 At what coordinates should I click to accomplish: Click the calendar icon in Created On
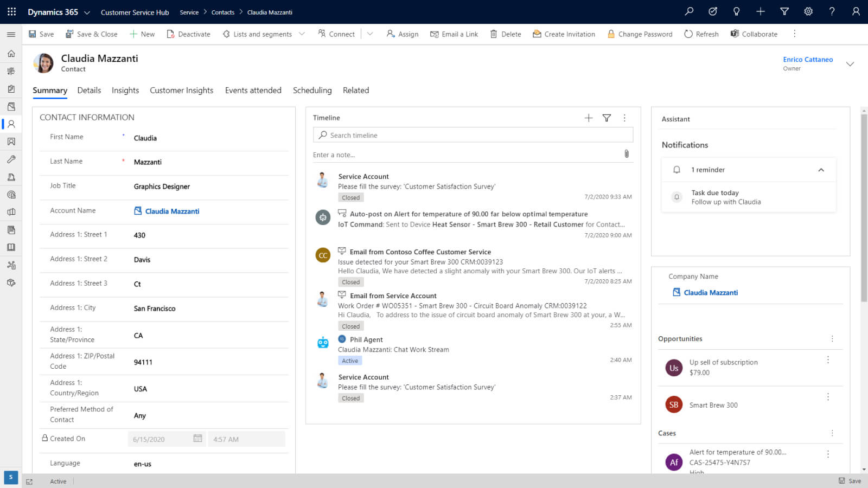197,439
